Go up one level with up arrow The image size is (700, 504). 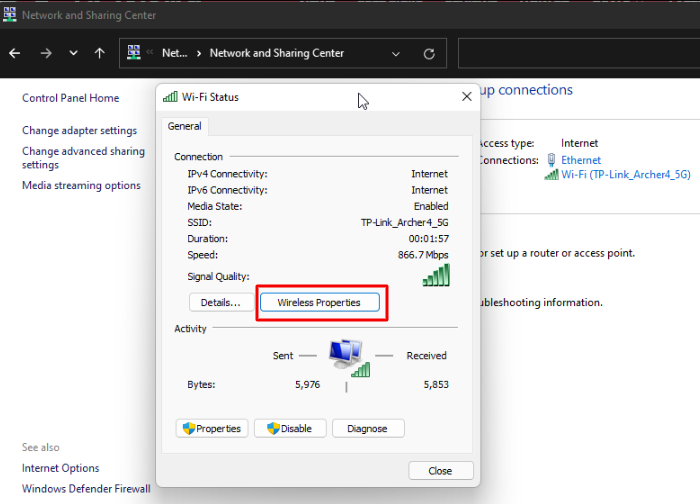[100, 53]
